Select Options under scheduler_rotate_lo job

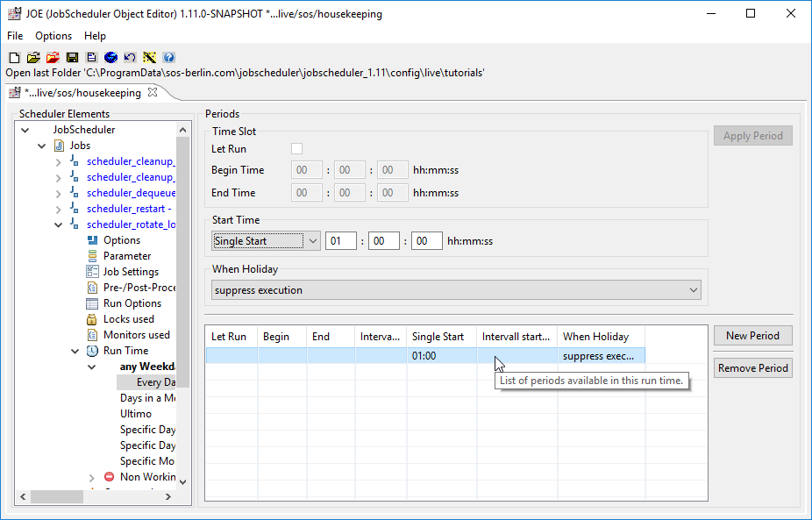pyautogui.click(x=122, y=240)
